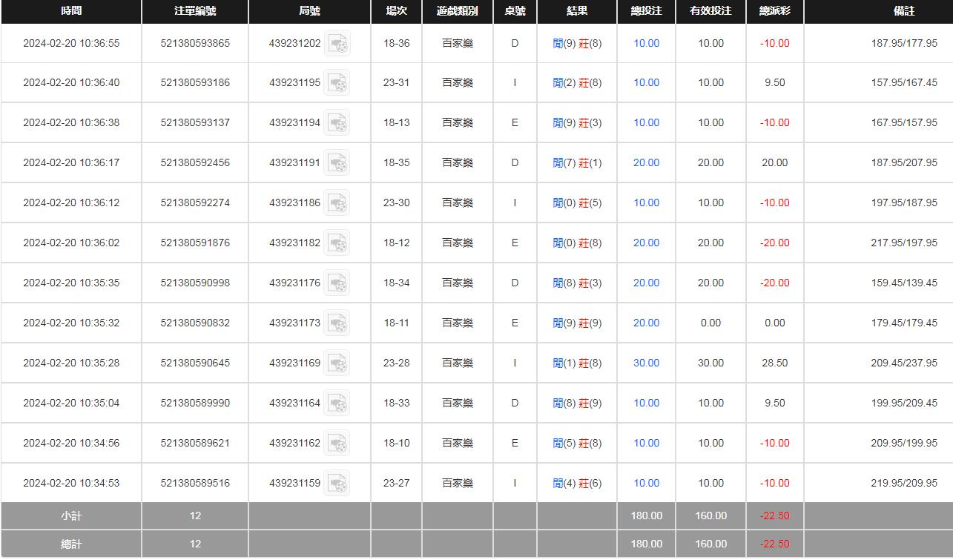Open video replay for round 439231169
The height and width of the screenshot is (560, 953).
[x=337, y=363]
